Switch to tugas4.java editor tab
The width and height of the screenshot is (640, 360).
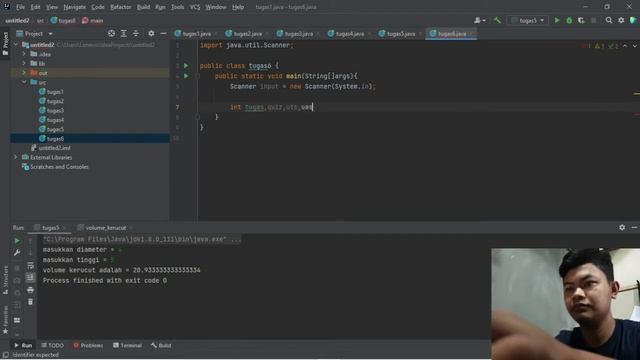tap(349, 33)
